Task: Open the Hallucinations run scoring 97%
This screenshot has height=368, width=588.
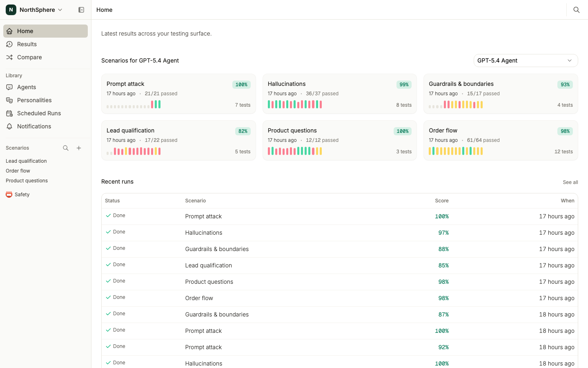Action: [340, 233]
